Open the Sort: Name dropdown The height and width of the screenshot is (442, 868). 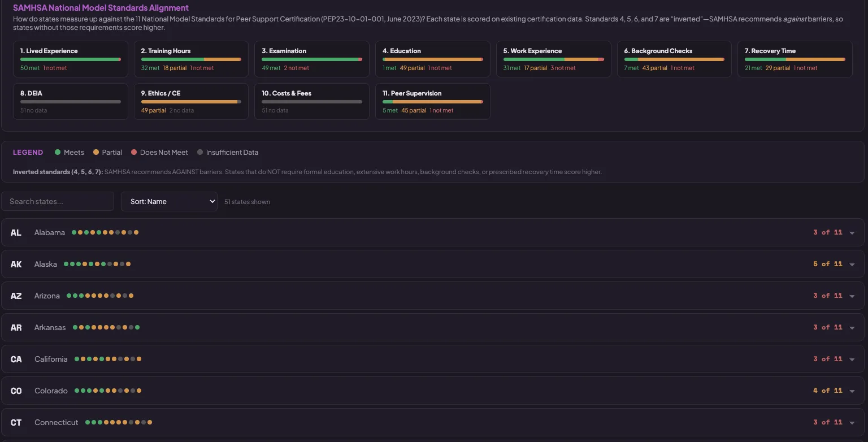point(169,201)
